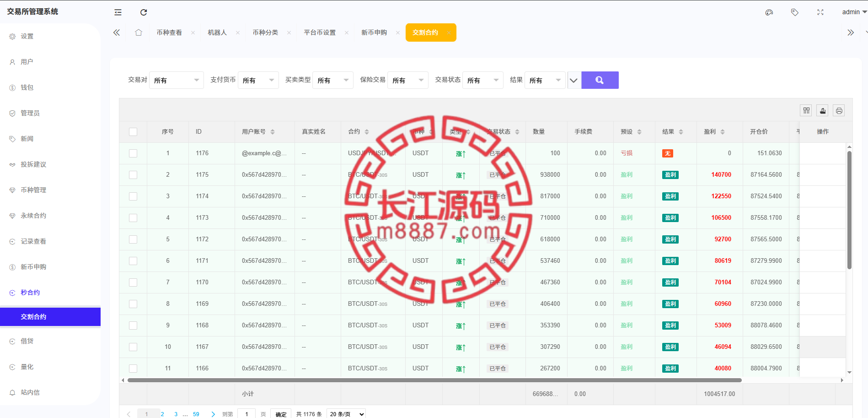Expand the 秒合约 sidebar menu
This screenshot has height=418, width=868.
50,293
